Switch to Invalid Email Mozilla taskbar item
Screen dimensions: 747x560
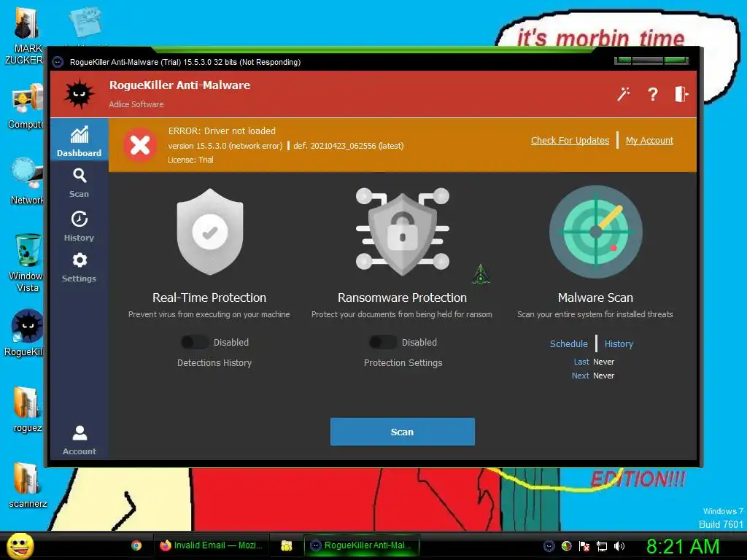pyautogui.click(x=211, y=545)
